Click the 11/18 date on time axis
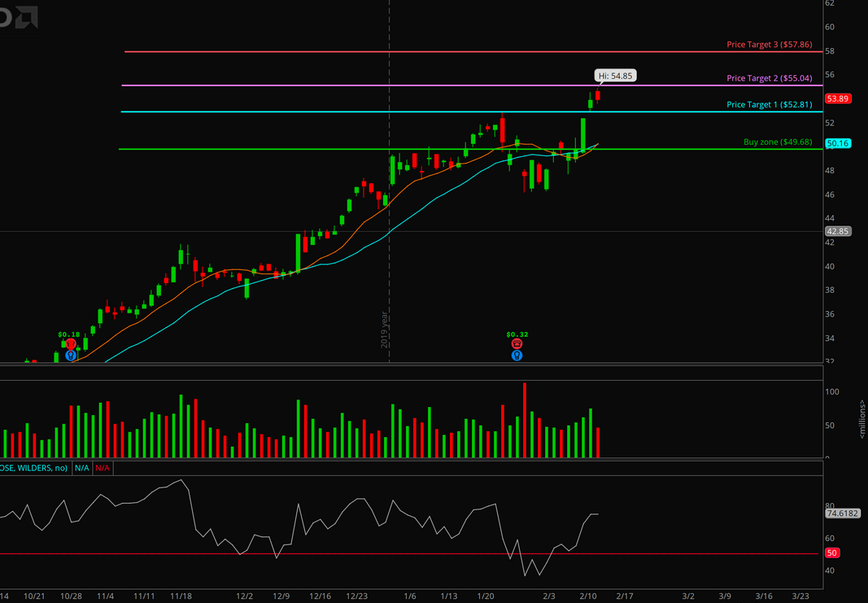This screenshot has height=603, width=868. [181, 596]
